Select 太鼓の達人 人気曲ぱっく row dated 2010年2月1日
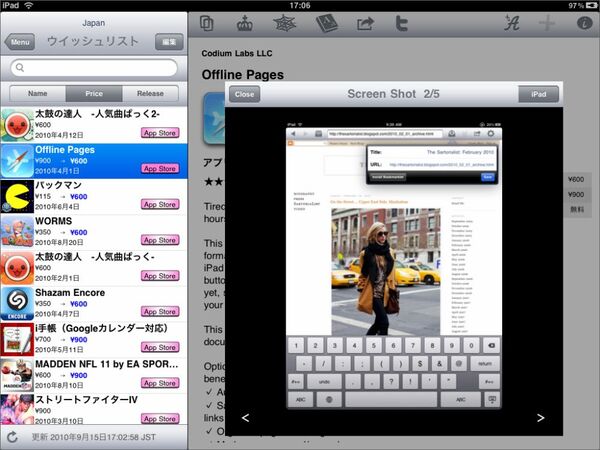The height and width of the screenshot is (450, 600). [94, 268]
